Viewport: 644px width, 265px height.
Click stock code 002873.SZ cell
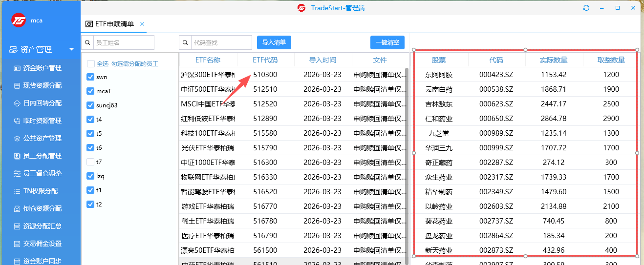point(496,250)
